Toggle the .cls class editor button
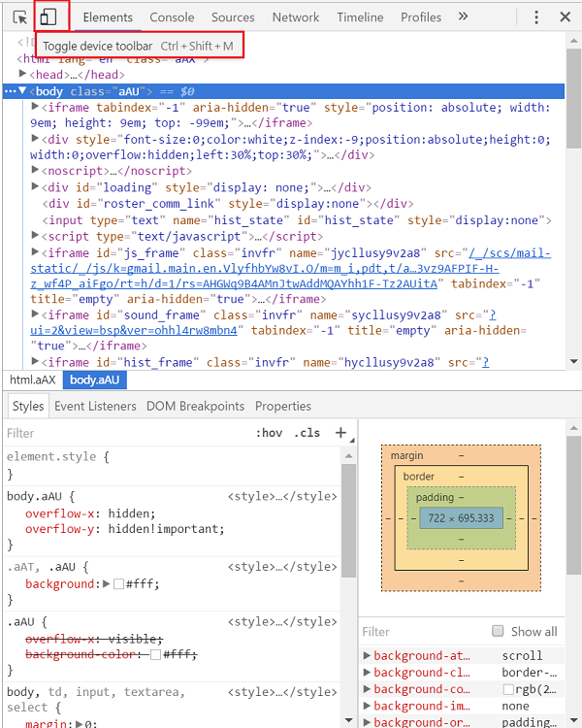Viewport: 582px width, 728px height. (307, 433)
